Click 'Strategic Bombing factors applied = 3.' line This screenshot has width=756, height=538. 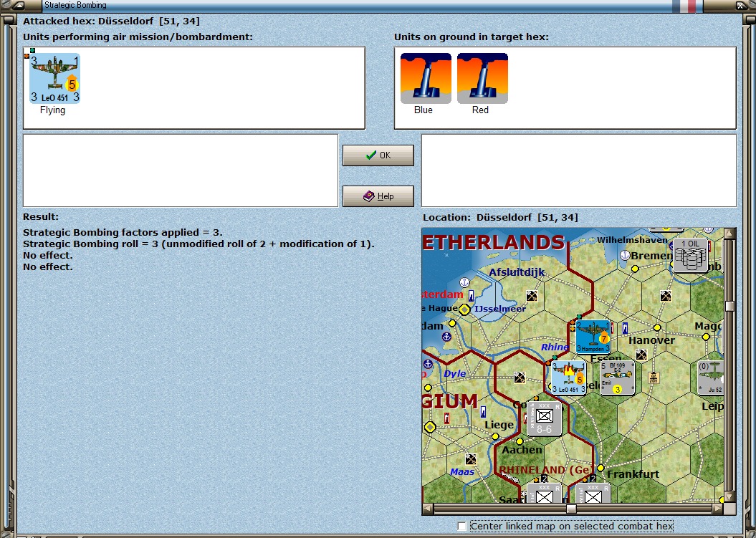coord(123,232)
